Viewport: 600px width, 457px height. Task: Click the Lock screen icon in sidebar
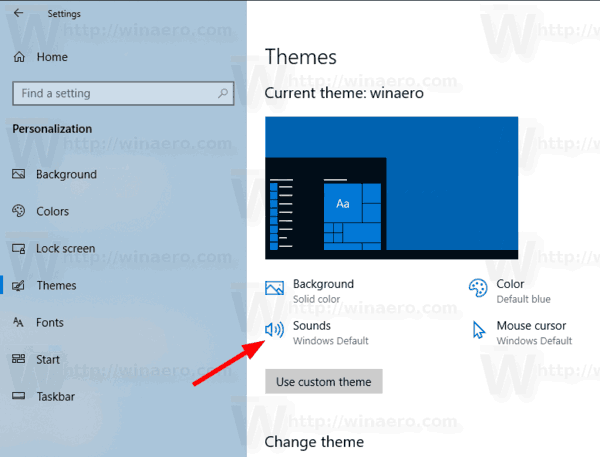click(18, 248)
